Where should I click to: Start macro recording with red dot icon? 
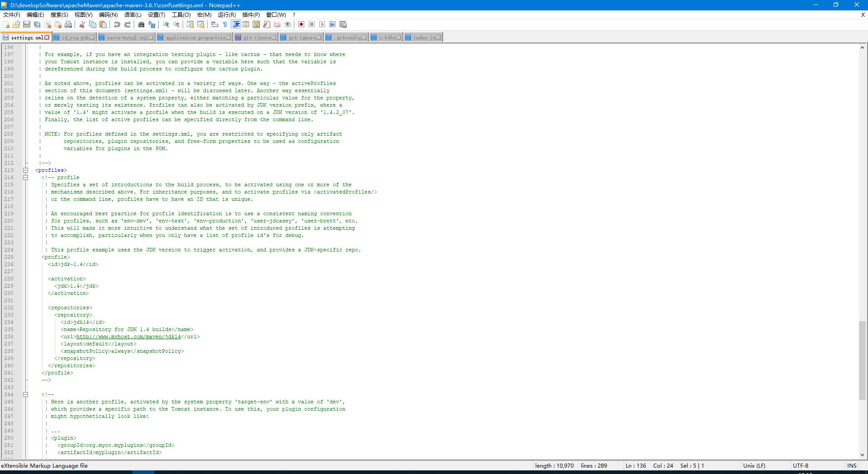point(301,24)
